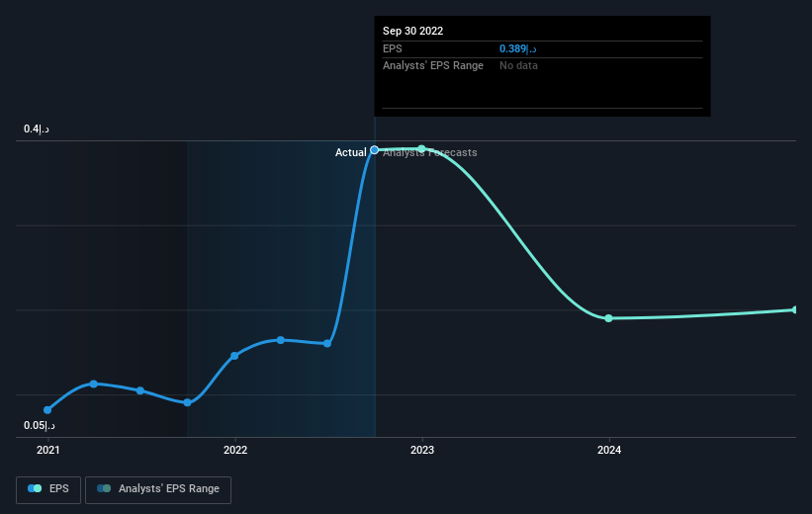
Task: Click the 0.4 y-axis label
Action: click(37, 128)
